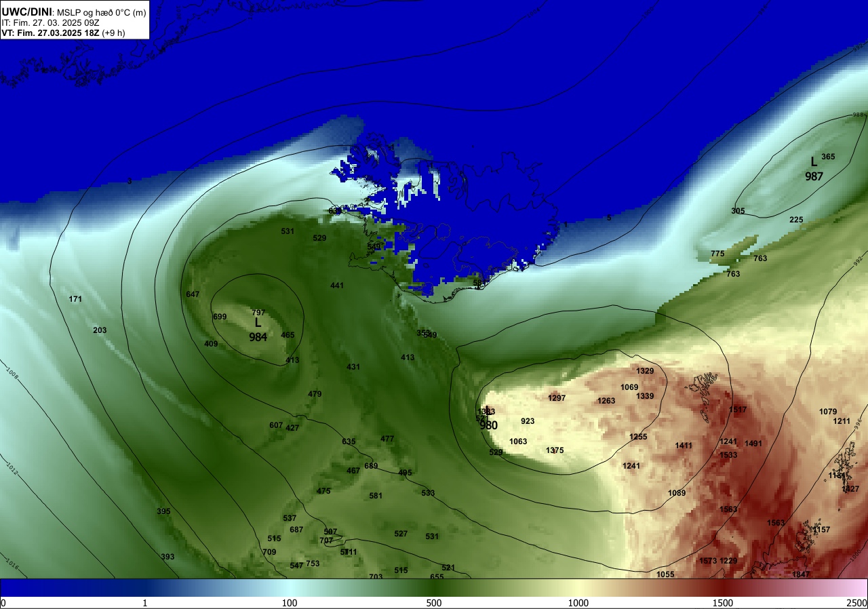Click the height value 635
This screenshot has height=609, width=868.
pyautogui.click(x=349, y=441)
